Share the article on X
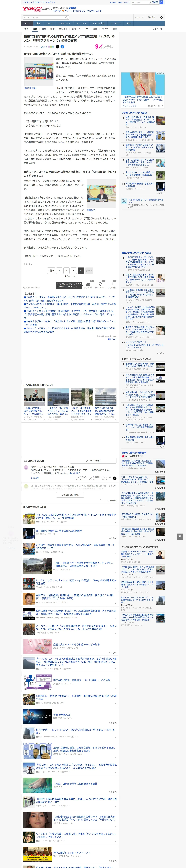This screenshot has width=186, height=868. [57, 47]
